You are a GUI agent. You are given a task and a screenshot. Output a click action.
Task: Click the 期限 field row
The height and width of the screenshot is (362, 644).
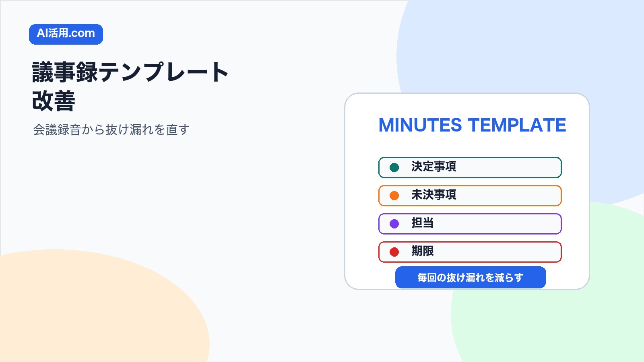470,252
